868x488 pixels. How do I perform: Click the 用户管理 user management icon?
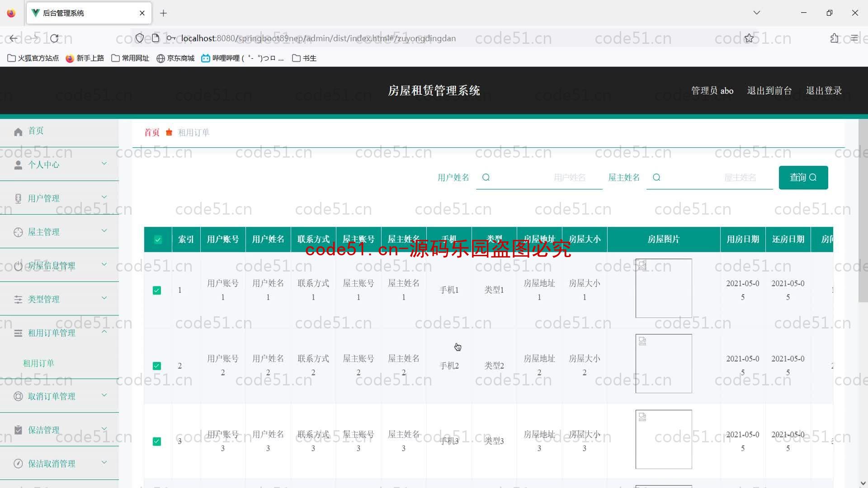(18, 198)
